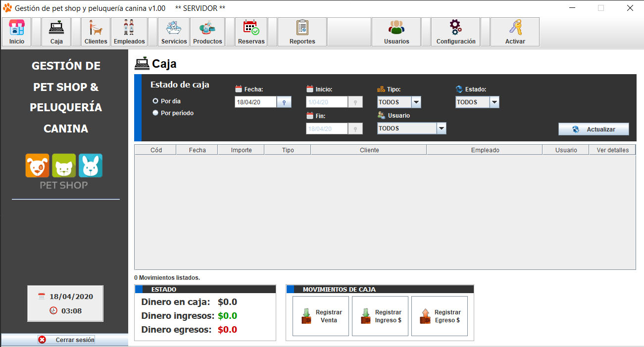Sort by the Usuario column header
This screenshot has height=347, width=644.
tap(566, 150)
